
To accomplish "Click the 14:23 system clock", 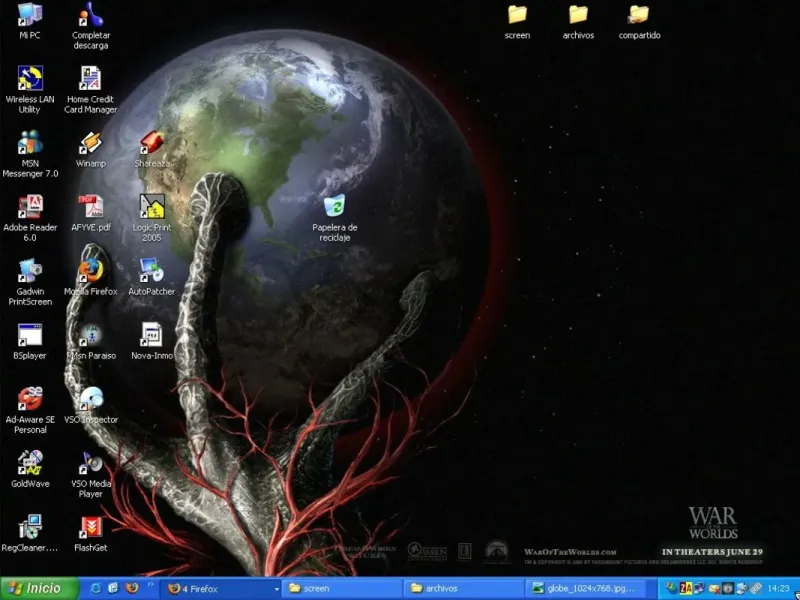I will [x=778, y=588].
